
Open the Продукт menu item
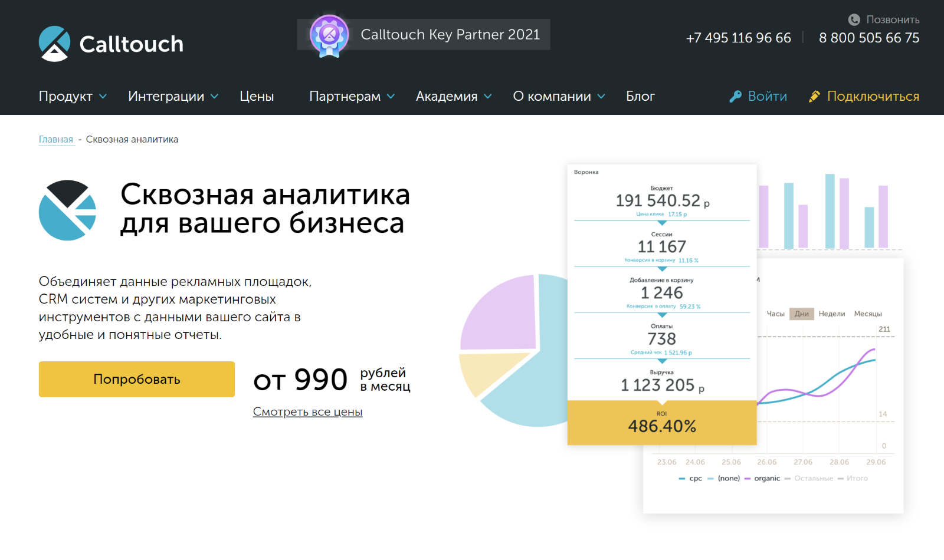(x=65, y=96)
